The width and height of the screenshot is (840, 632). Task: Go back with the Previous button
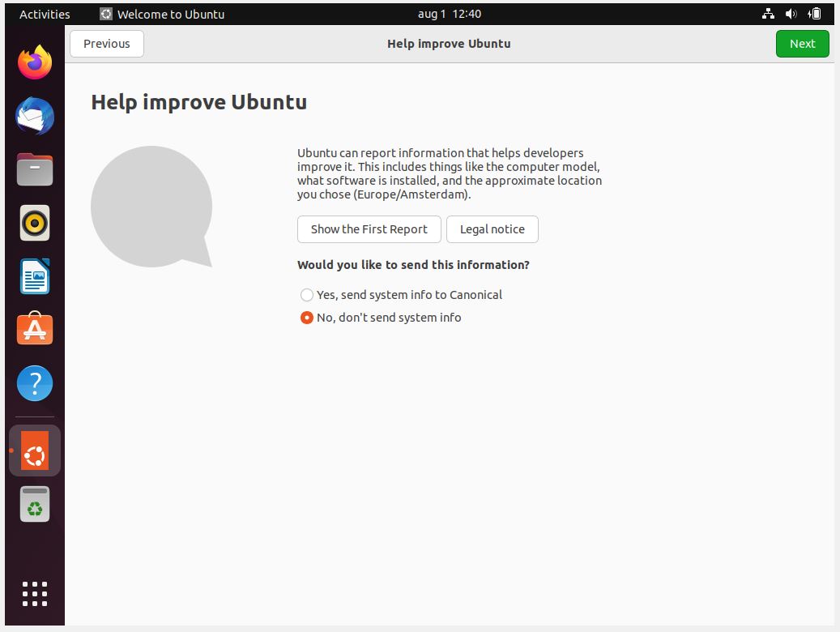coord(107,44)
